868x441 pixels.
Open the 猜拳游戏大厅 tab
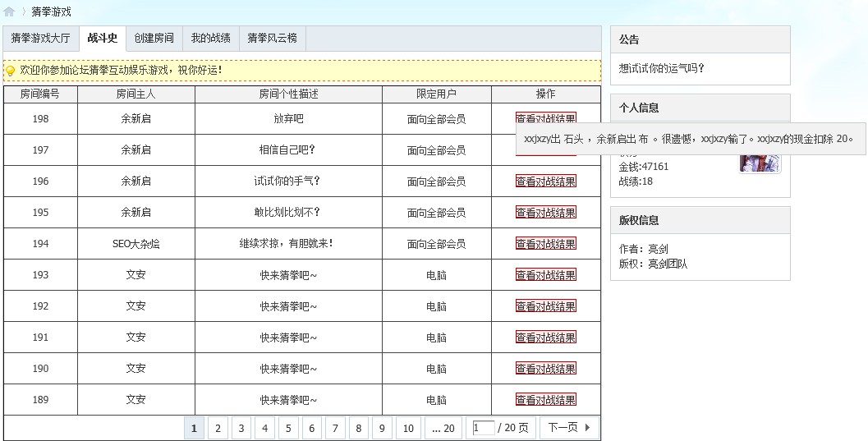click(x=41, y=39)
